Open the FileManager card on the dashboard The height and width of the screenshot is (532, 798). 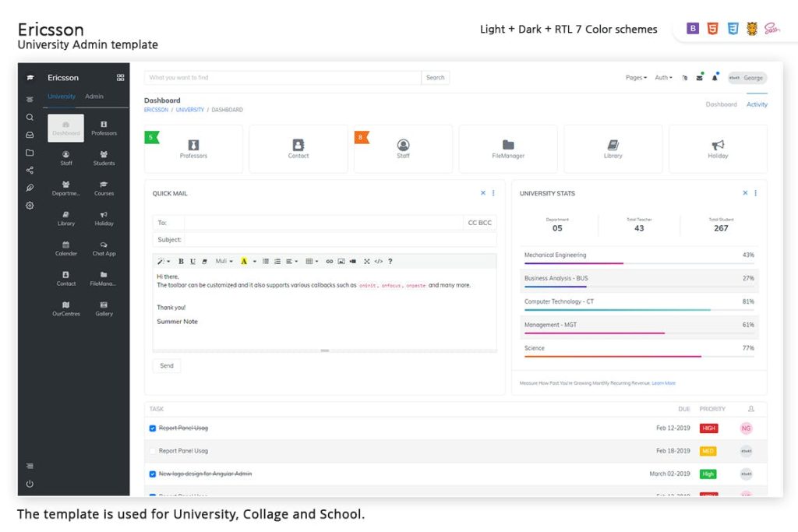508,148
